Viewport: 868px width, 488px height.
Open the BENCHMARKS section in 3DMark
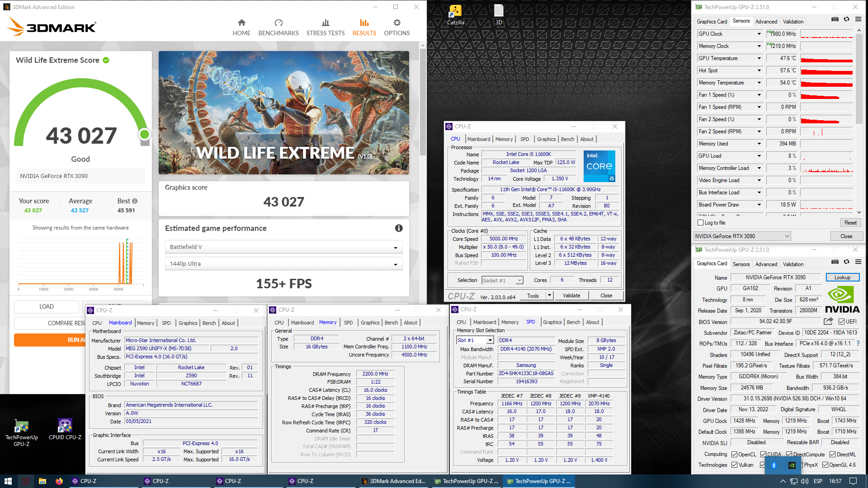tap(278, 28)
